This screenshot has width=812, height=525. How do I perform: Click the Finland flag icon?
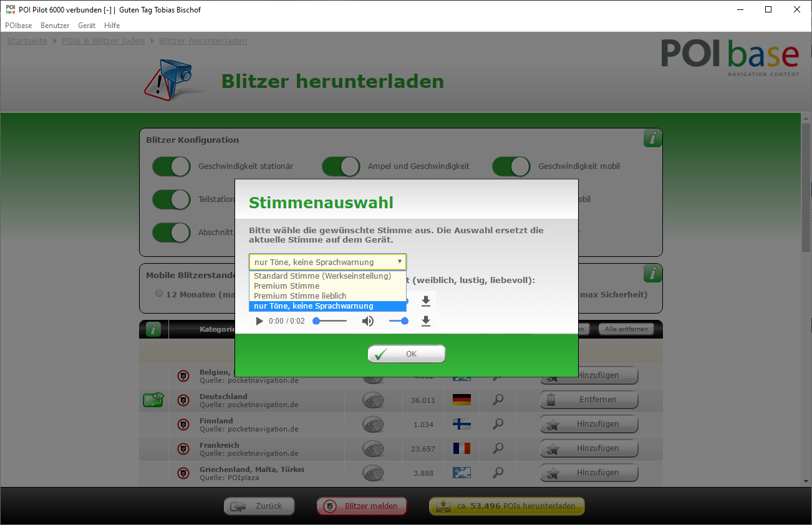(x=462, y=424)
